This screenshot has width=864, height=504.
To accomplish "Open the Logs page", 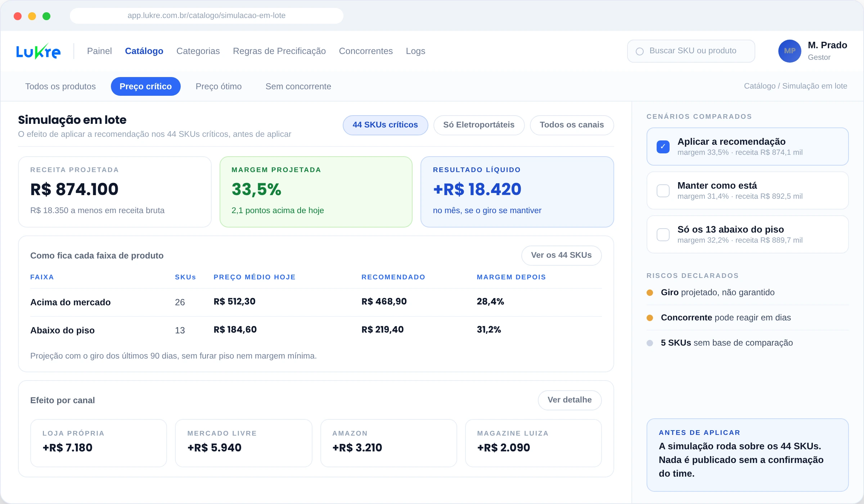I will pos(415,51).
